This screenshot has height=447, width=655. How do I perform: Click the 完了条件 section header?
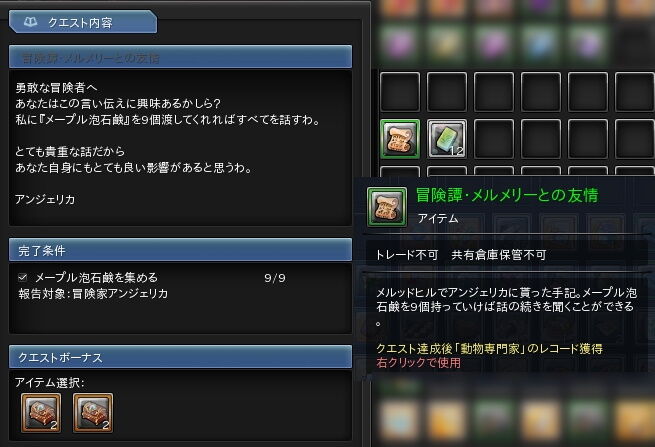(x=180, y=250)
